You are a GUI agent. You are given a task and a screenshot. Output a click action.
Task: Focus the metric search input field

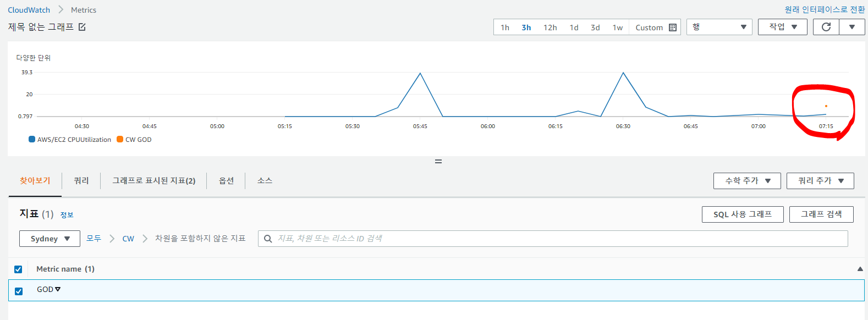point(553,239)
